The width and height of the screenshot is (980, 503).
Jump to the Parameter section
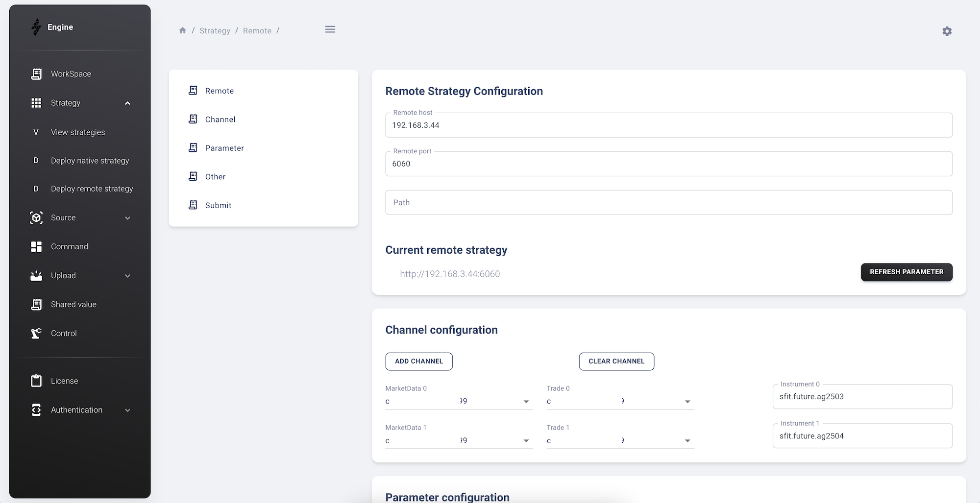224,148
